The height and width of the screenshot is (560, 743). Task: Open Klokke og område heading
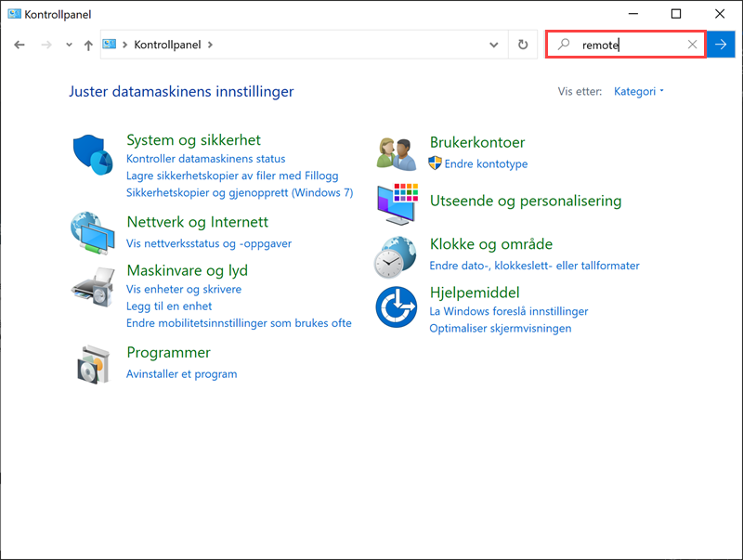pyautogui.click(x=491, y=244)
